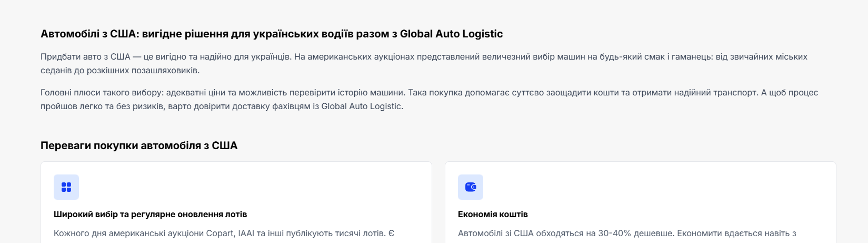Click 'Global Auto Logistic' in the top heading

[x=452, y=34]
